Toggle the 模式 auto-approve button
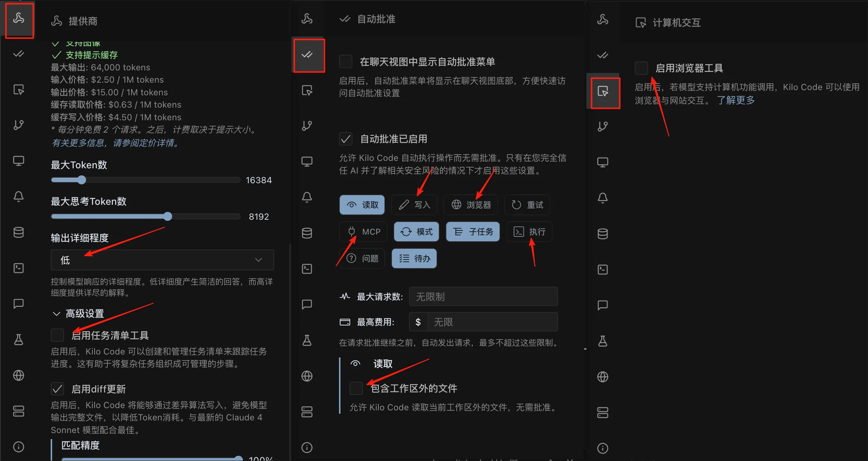 coord(416,232)
